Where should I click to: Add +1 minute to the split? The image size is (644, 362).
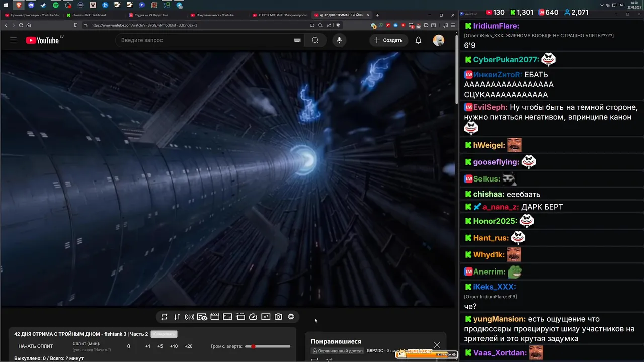click(147, 346)
